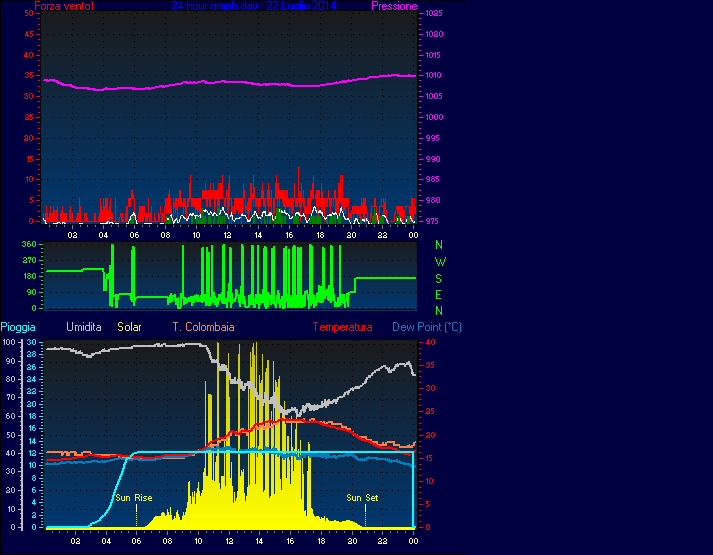Select "45" on the red wind speed axis
This screenshot has height=555, width=713.
pos(29,35)
